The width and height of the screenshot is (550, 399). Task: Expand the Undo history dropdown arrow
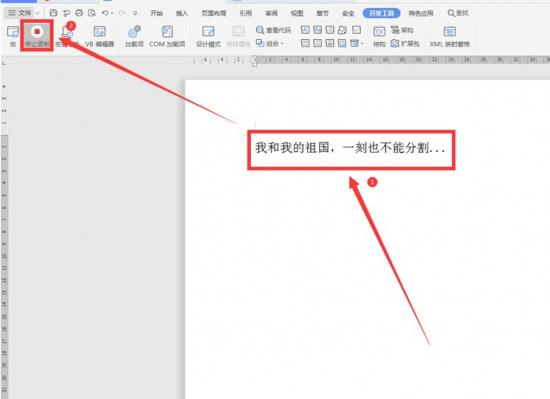coord(112,13)
